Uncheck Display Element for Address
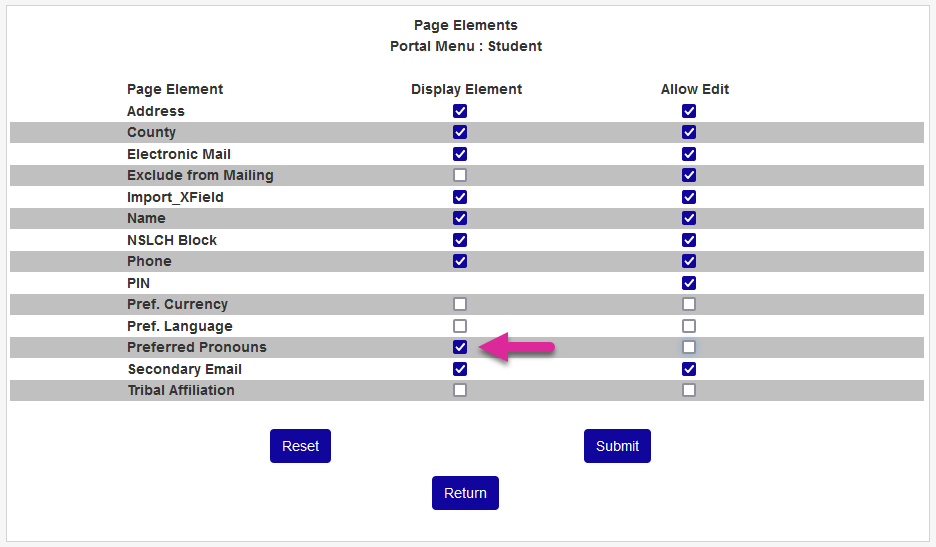936x547 pixels. tap(460, 111)
